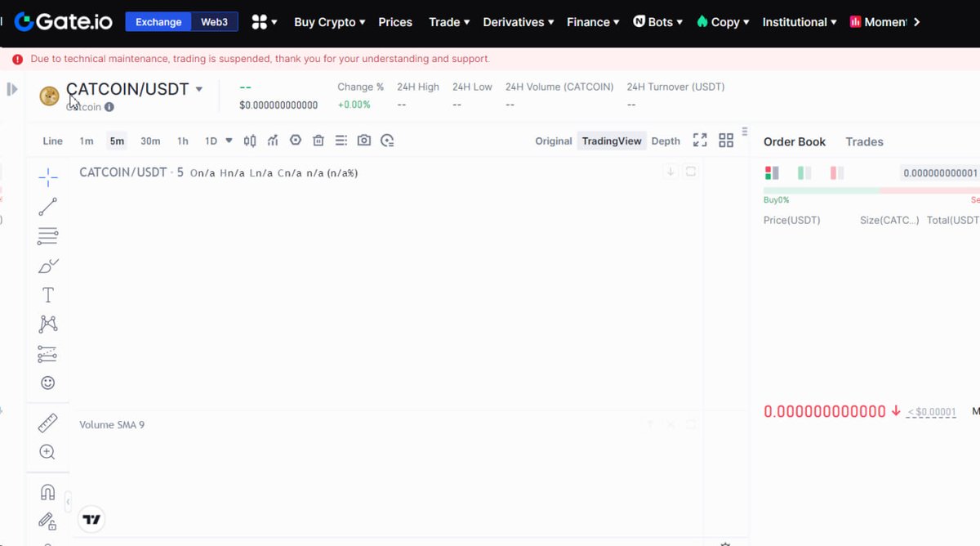Choose the Line chart button

(x=53, y=141)
